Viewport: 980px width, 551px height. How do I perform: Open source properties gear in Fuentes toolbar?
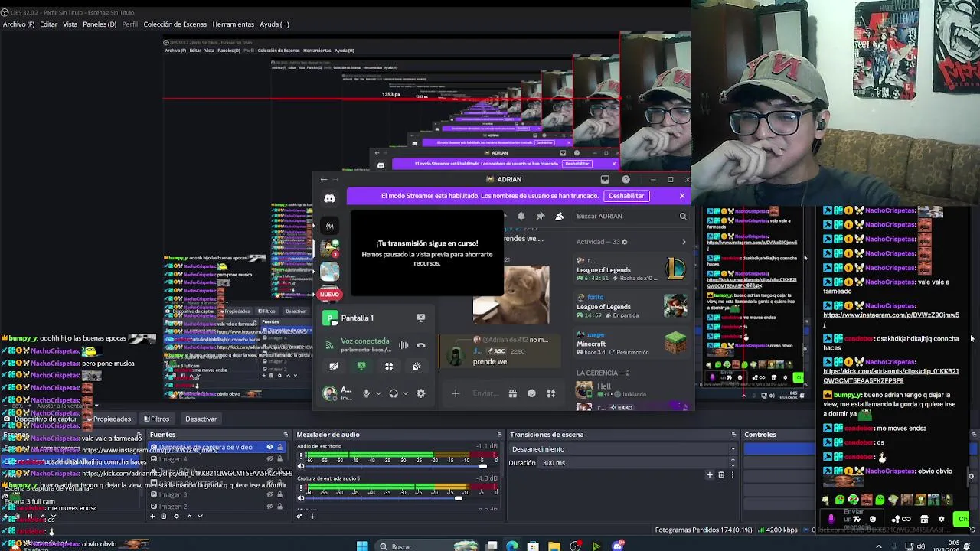tap(176, 516)
